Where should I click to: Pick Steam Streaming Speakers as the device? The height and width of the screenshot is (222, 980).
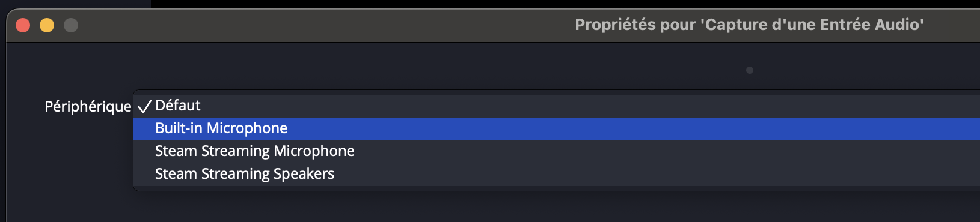coord(556,174)
